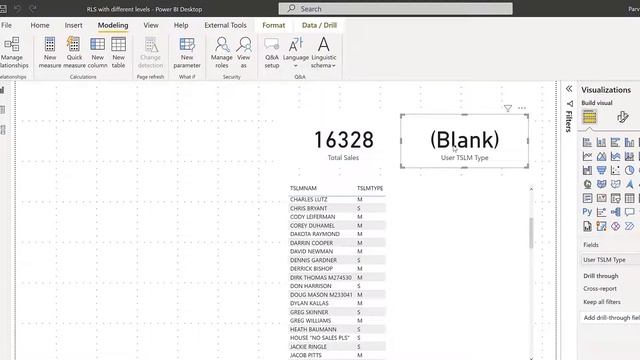This screenshot has height=360, width=640.
Task: Select User TSLM Type field well
Action: click(611, 260)
